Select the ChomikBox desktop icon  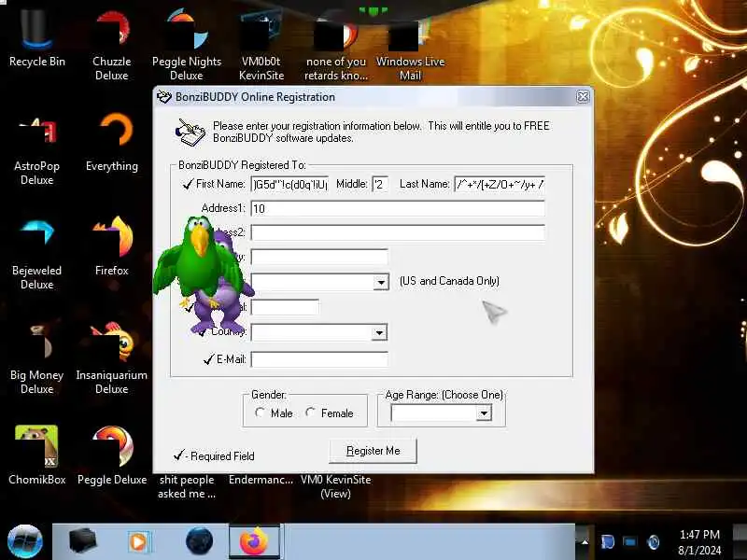[36, 455]
